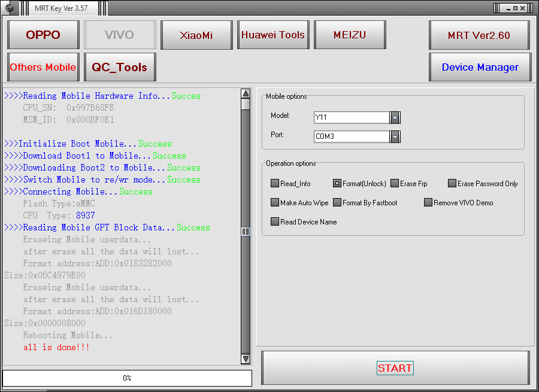
Task: Click the app icon in title bar
Action: (10, 8)
